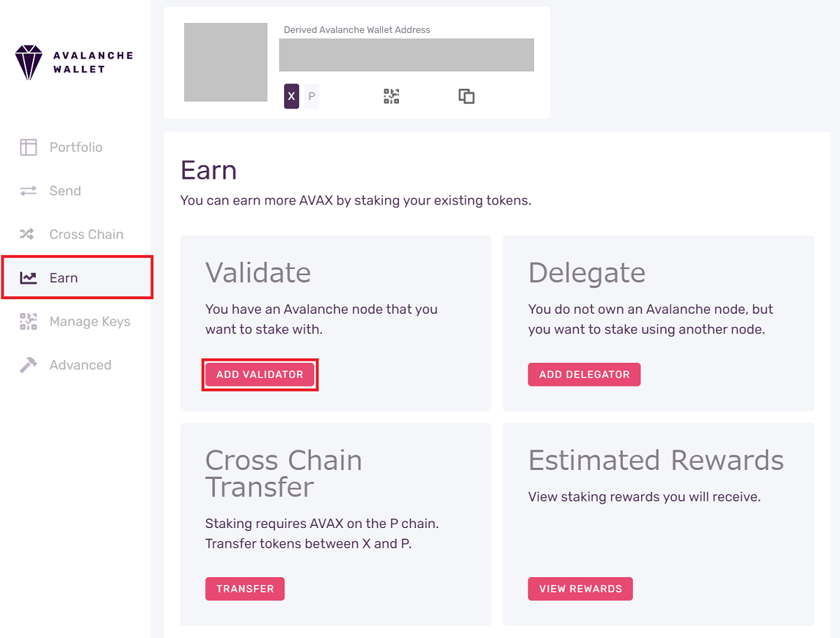Switch address to X chain
The width and height of the screenshot is (840, 638).
coord(291,97)
